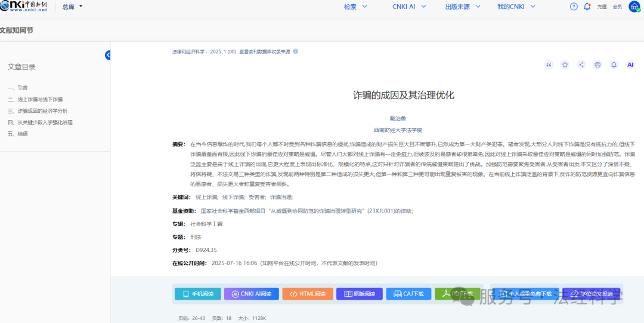Click the 文章目录 heading

(21, 67)
